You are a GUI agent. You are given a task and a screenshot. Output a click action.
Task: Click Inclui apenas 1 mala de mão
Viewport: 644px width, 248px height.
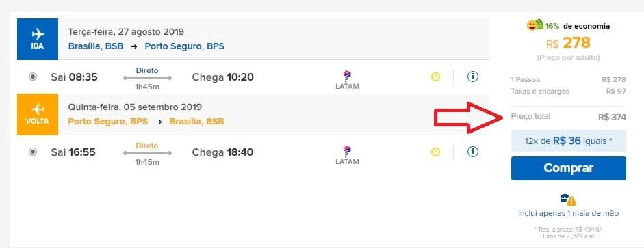coord(569,214)
